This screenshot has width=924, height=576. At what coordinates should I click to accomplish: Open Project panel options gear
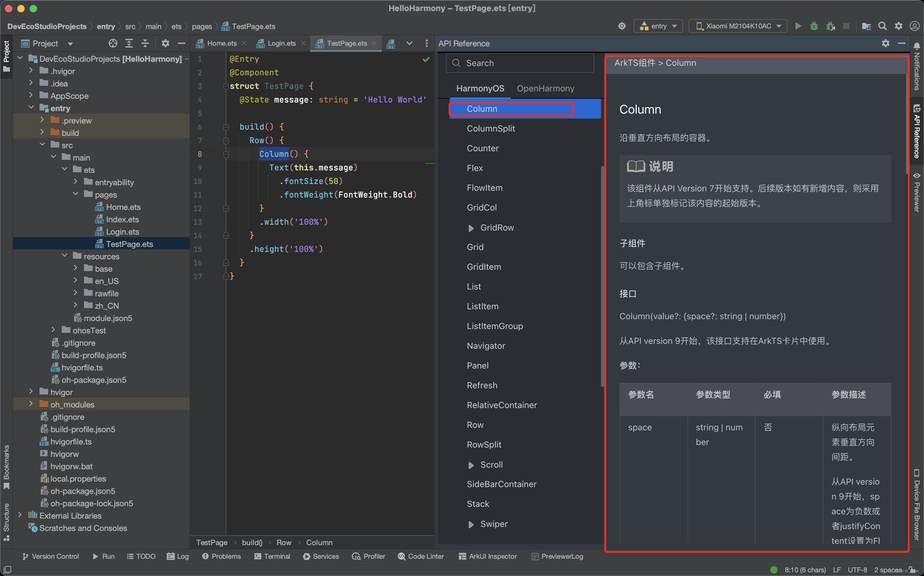(165, 44)
